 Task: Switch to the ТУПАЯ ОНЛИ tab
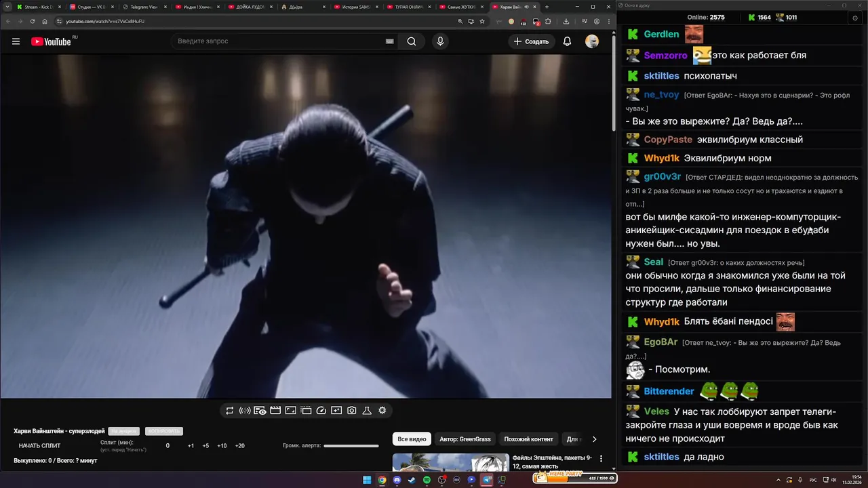(408, 7)
